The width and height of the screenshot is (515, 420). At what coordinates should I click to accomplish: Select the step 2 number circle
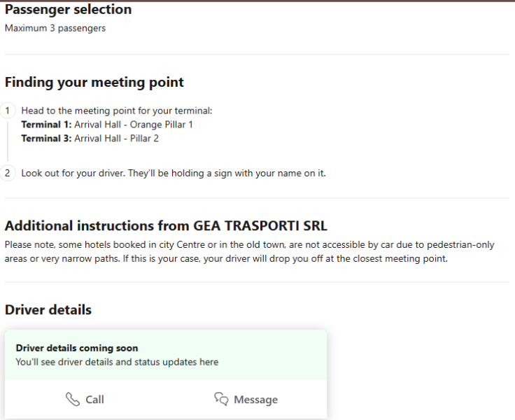[x=8, y=173]
